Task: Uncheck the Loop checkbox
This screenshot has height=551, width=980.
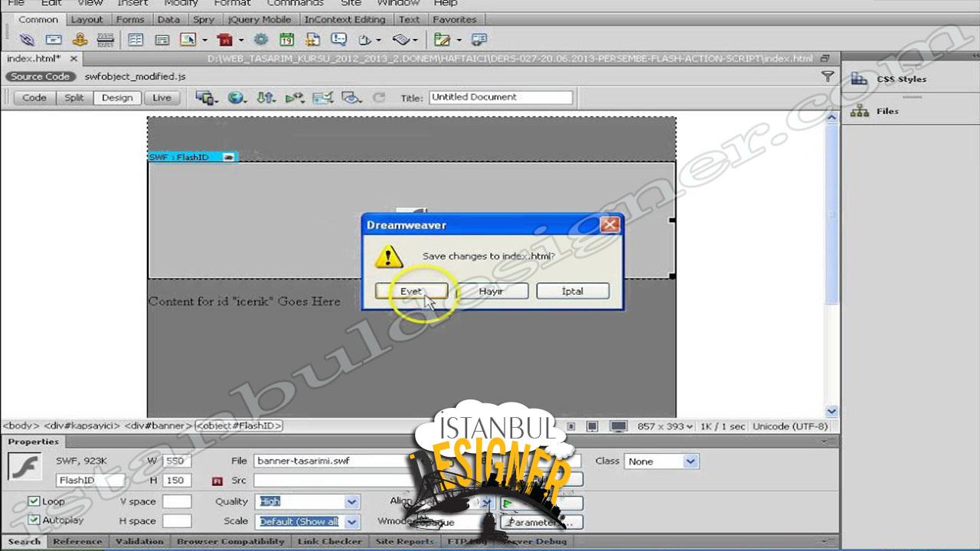Action: coord(34,501)
